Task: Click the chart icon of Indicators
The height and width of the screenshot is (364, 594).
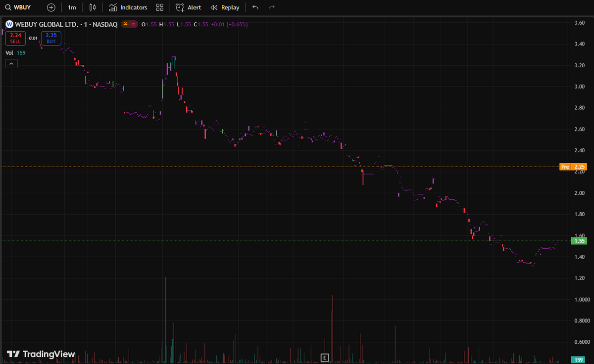Action: [113, 7]
